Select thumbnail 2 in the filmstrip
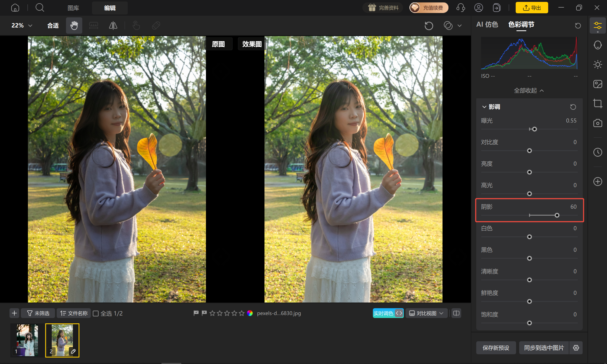 point(62,340)
